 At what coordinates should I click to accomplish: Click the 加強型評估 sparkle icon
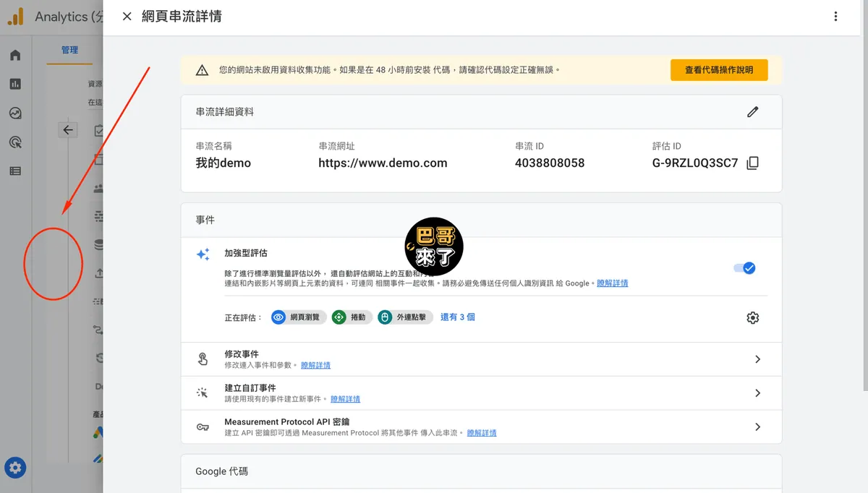coord(203,254)
